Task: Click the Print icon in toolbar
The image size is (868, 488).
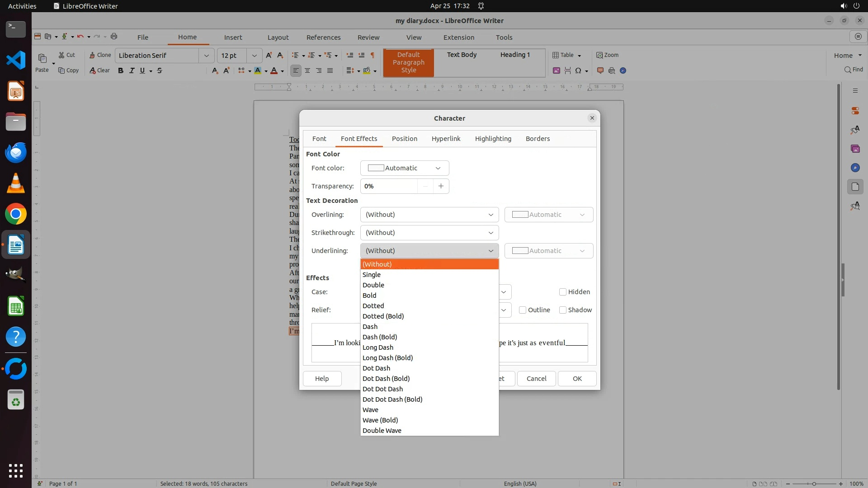Action: (114, 37)
